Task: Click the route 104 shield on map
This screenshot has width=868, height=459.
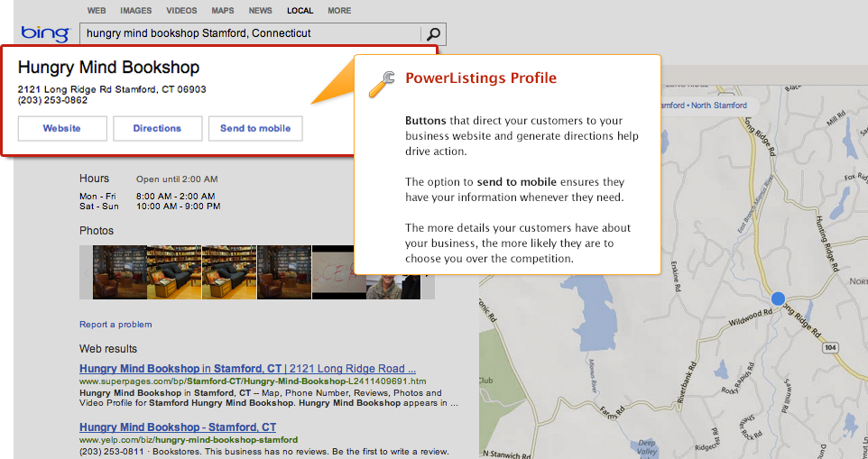Action: [x=830, y=347]
